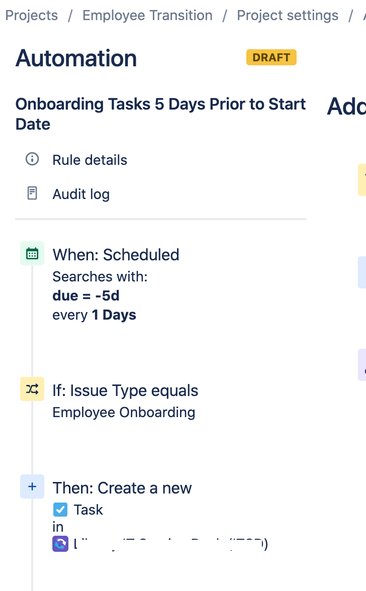The image size is (366, 591).
Task: Open Rule details
Action: 90,160
